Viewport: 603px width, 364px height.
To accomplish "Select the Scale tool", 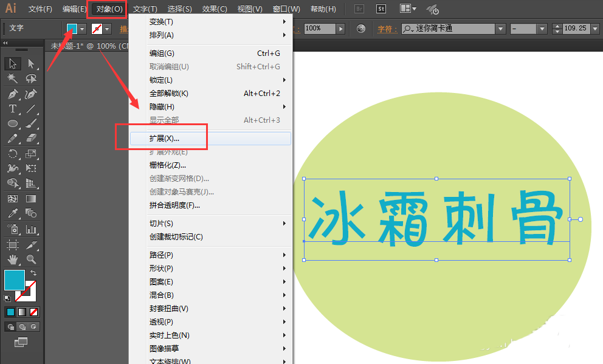I will click(x=31, y=154).
